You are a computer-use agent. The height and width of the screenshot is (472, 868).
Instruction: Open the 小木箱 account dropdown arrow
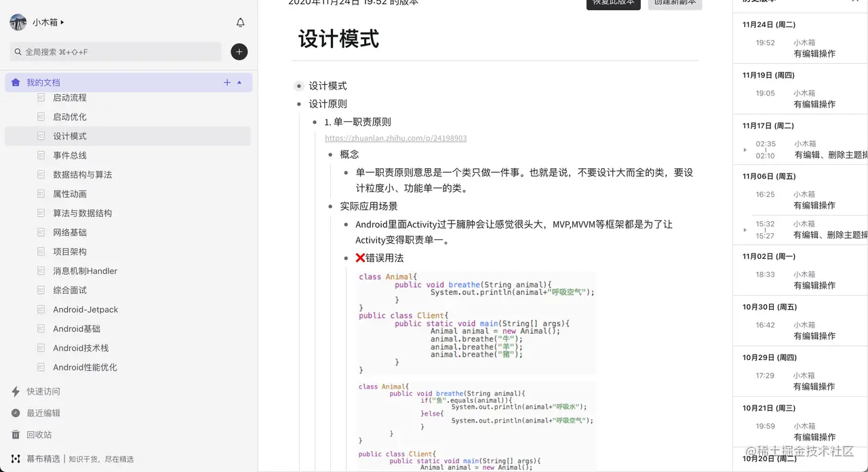click(62, 22)
